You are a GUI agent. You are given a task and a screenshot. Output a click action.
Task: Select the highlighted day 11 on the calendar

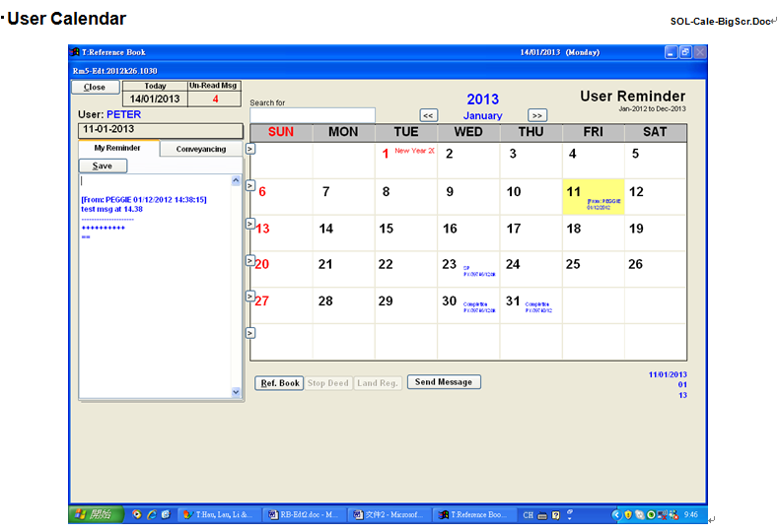(594, 196)
